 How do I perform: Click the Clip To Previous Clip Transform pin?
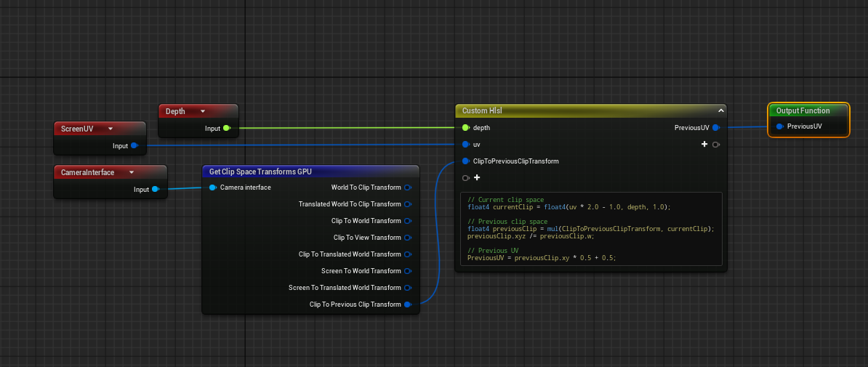tap(408, 305)
